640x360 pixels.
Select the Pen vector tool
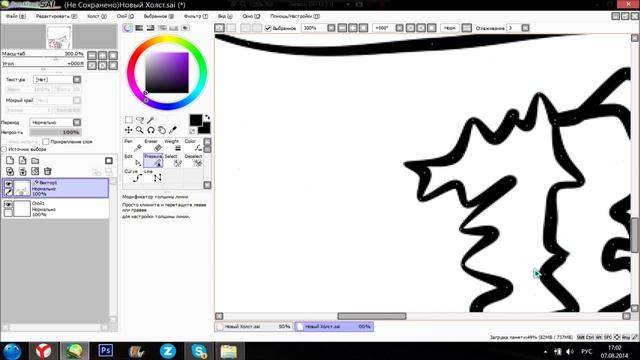pos(133,145)
